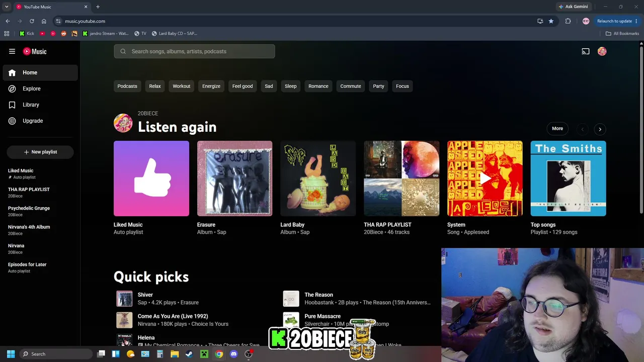The width and height of the screenshot is (644, 362).
Task: Select the Commute mood chip
Action: [351, 86]
